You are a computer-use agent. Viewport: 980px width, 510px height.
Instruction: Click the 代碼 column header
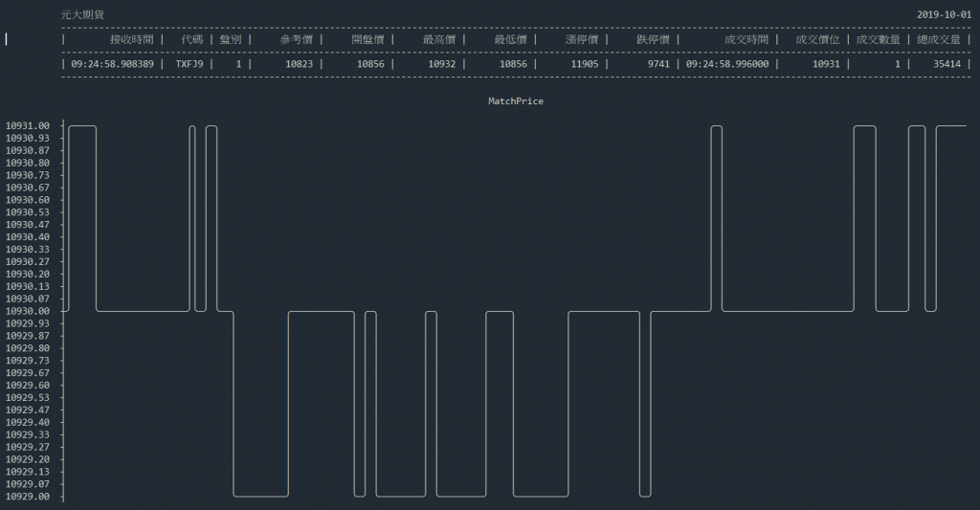pos(192,39)
